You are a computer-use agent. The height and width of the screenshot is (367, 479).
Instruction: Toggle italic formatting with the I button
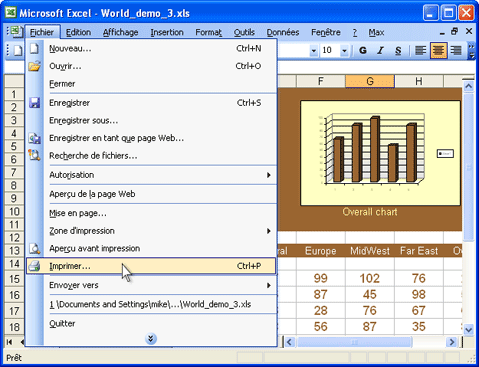click(x=380, y=50)
